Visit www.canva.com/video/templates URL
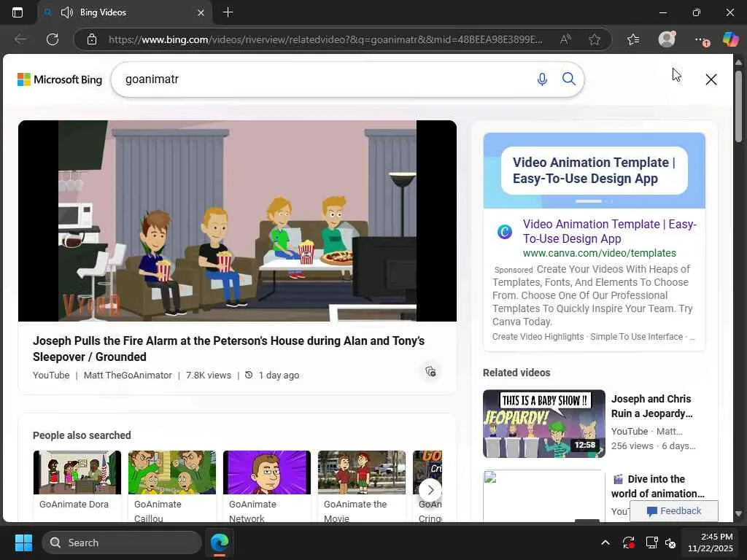Viewport: 747px width, 560px height. 600,253
